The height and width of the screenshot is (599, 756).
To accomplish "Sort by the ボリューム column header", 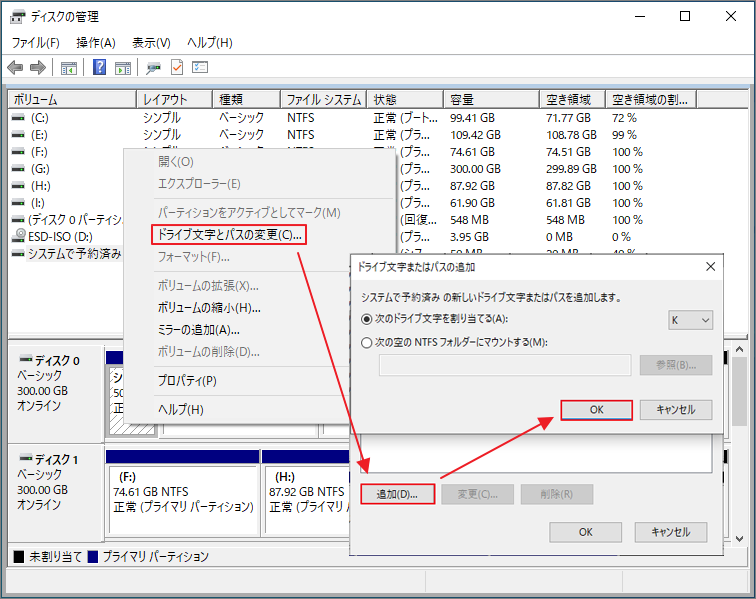I will 72,100.
